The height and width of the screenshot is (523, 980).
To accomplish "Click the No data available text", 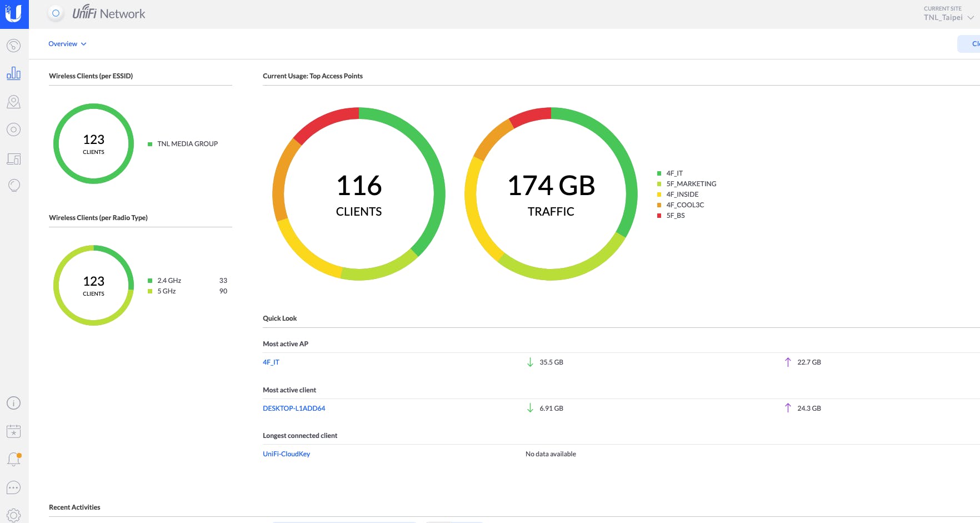I will [x=551, y=454].
